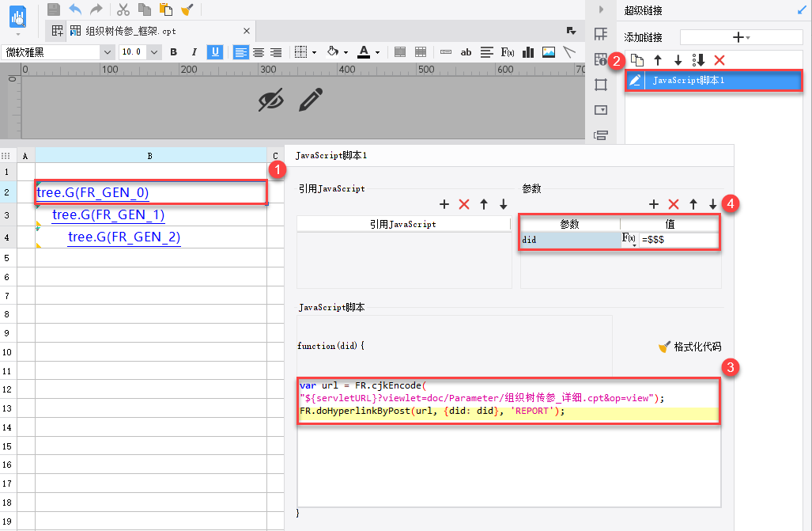
Task: Open the font size 10.0 dropdown
Action: (x=154, y=52)
